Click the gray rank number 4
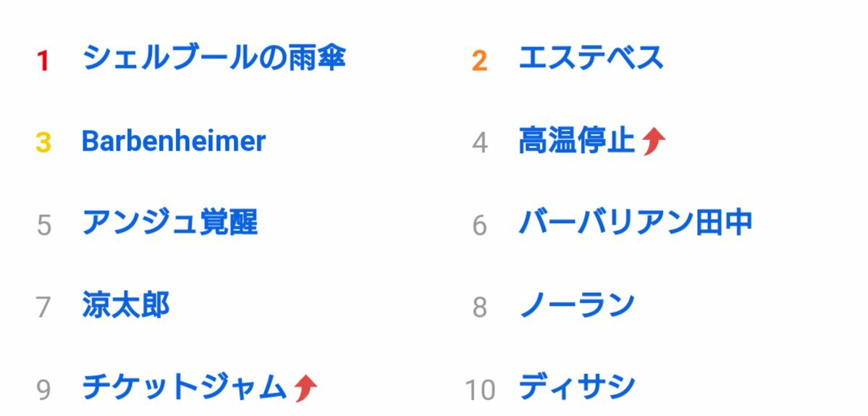The width and height of the screenshot is (868, 416). click(x=480, y=143)
